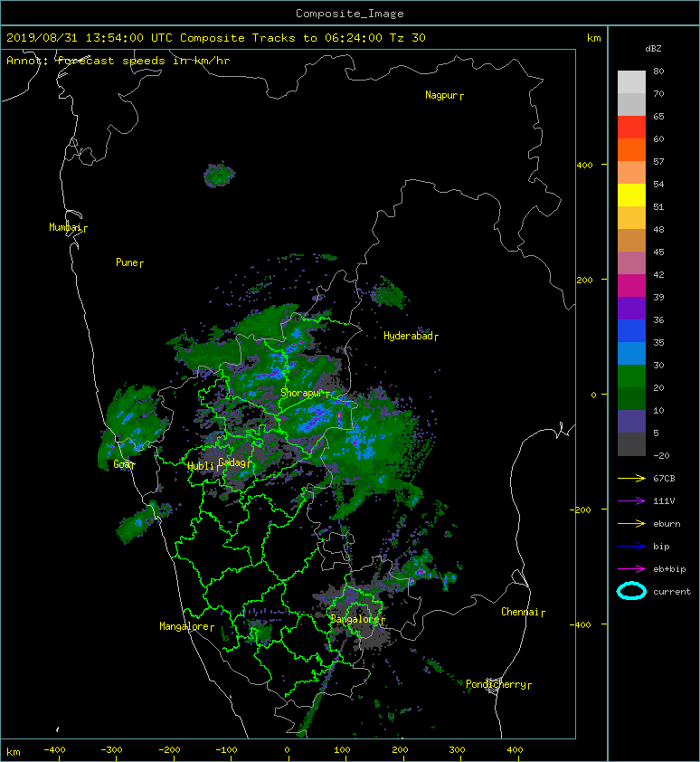This screenshot has width=700, height=762.
Task: Click the cyan current ellipse icon
Action: [631, 591]
